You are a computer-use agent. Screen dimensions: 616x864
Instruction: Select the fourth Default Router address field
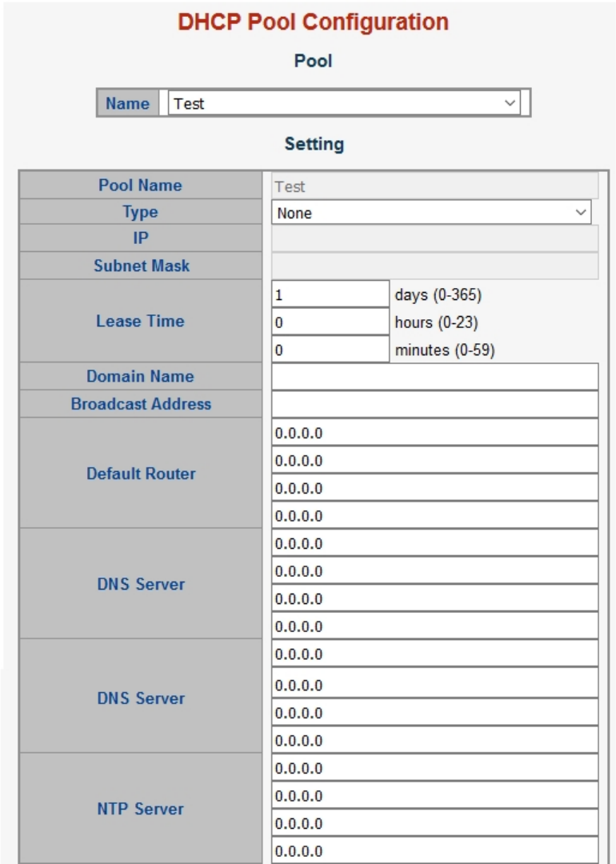434,516
